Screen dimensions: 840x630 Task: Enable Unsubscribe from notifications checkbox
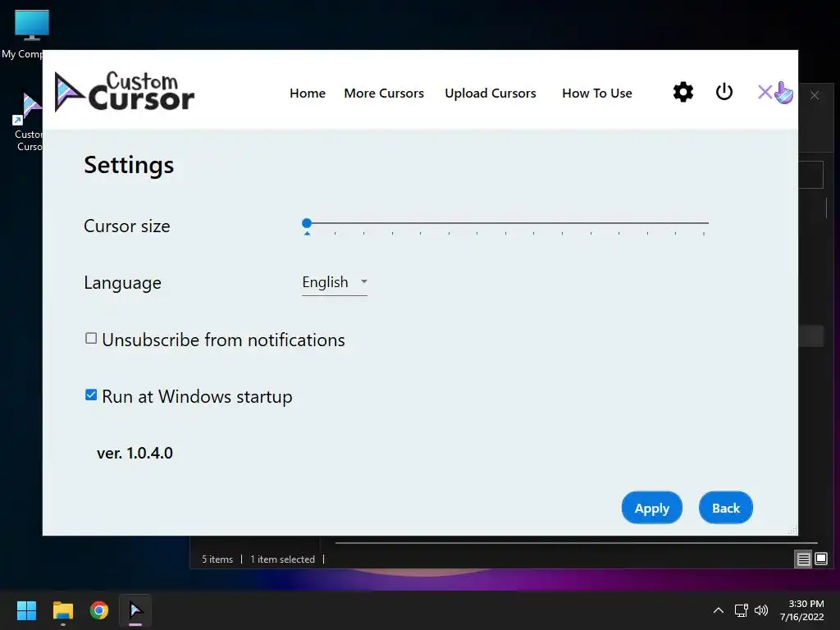(x=91, y=339)
